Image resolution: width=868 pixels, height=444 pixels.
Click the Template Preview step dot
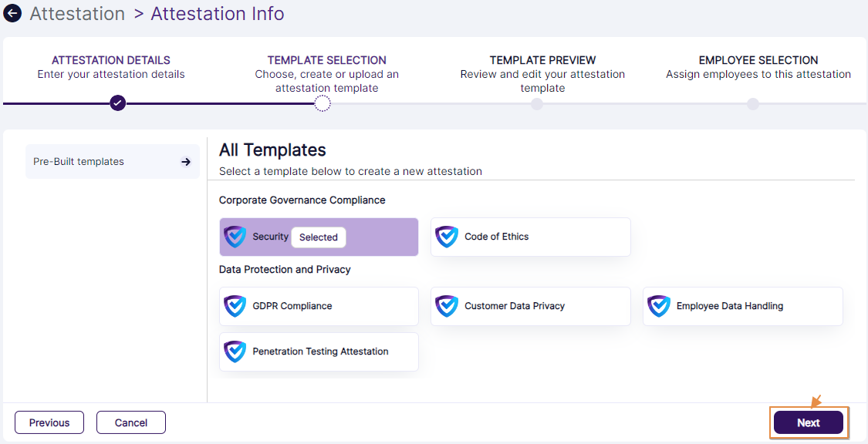pos(537,104)
